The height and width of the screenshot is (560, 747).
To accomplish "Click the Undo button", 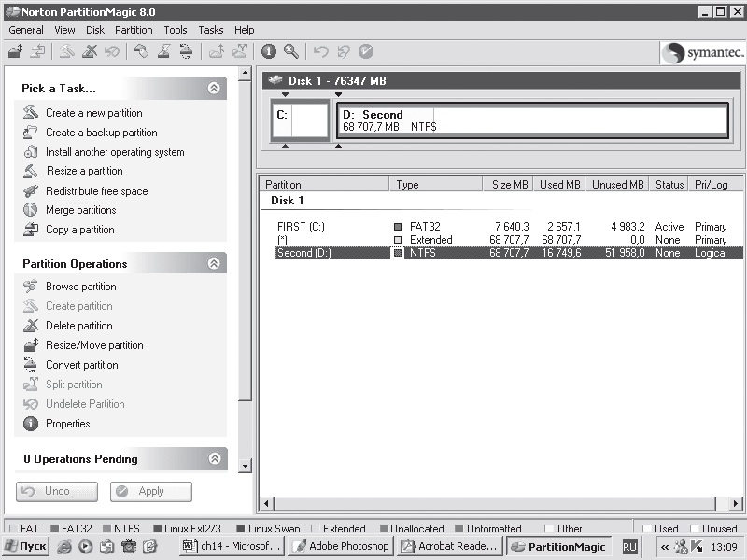I will (x=57, y=492).
